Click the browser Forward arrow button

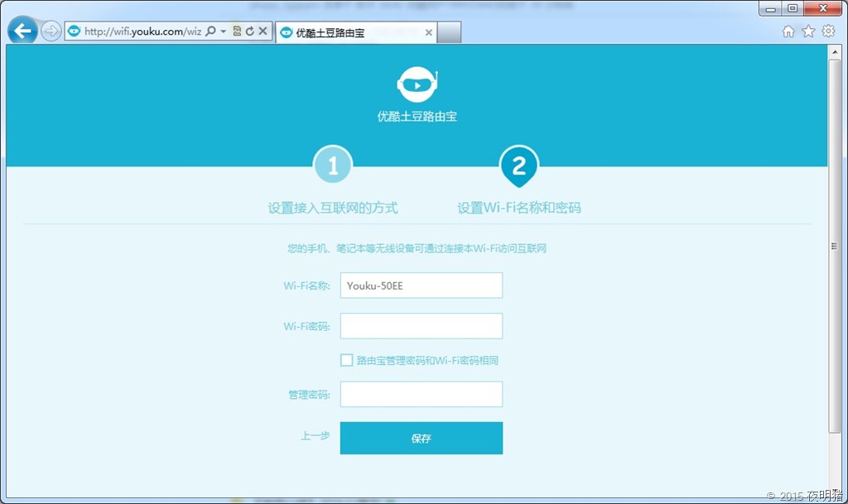tap(51, 31)
